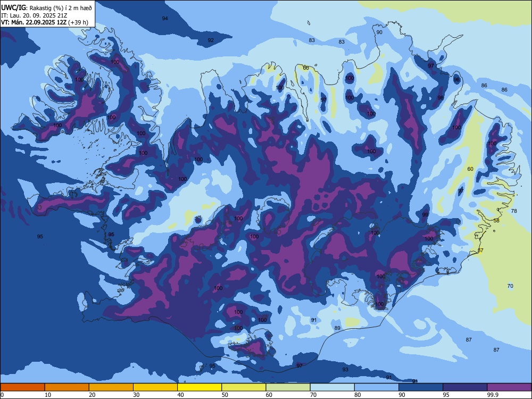Image resolution: width=532 pixels, height=399 pixels.
Task: Click the purple above-99.9 legend swatch
Action: 509,387
